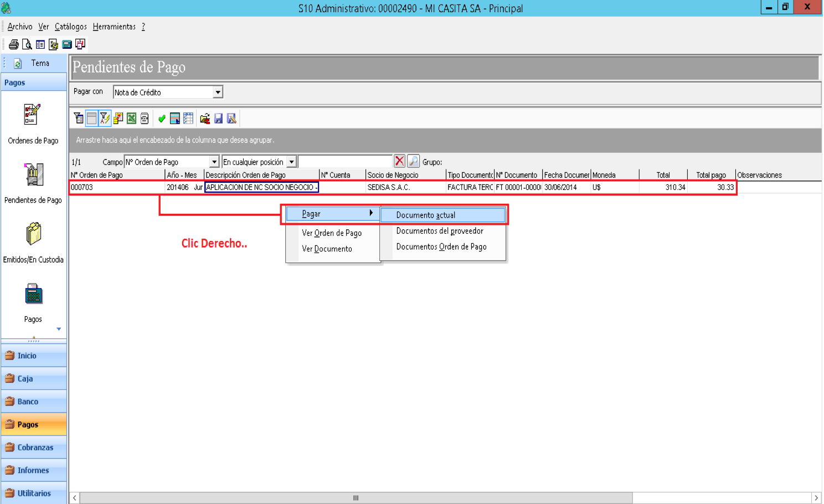Export grid to Excel icon

tap(131, 118)
